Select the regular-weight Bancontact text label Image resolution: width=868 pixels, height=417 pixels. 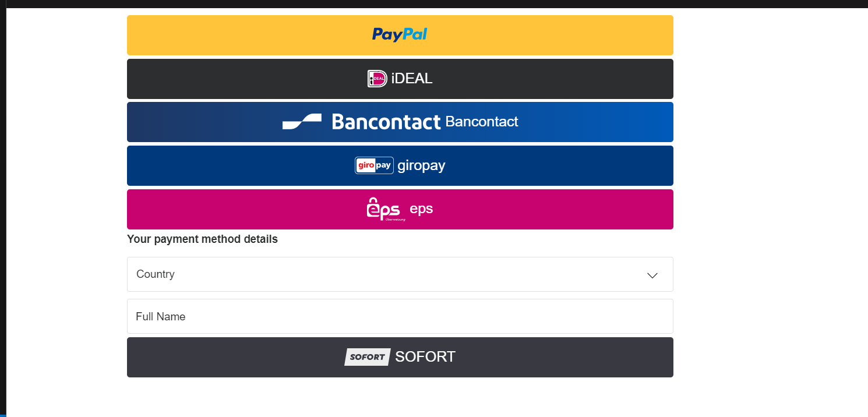coord(482,122)
